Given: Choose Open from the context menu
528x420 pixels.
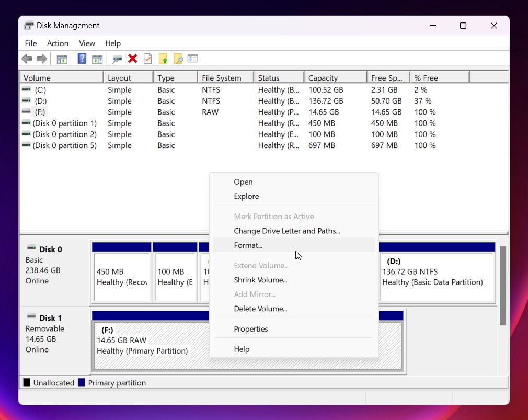Looking at the screenshot, I should pos(294,182).
